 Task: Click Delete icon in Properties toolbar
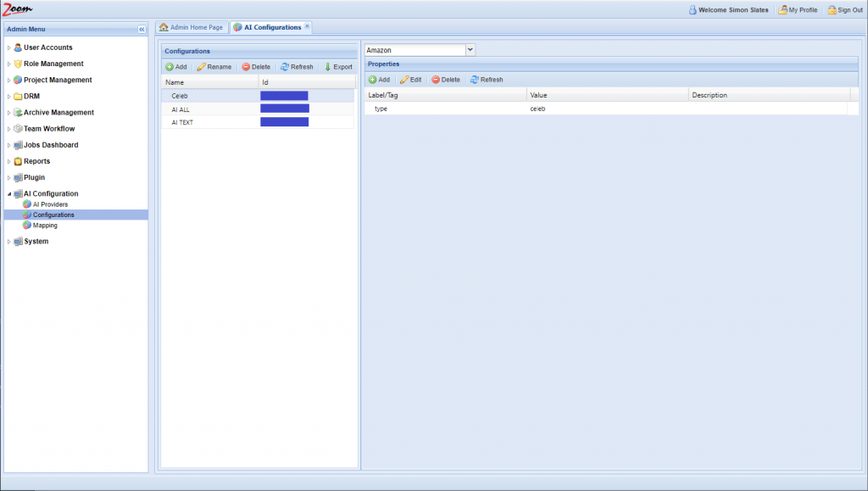coord(437,80)
